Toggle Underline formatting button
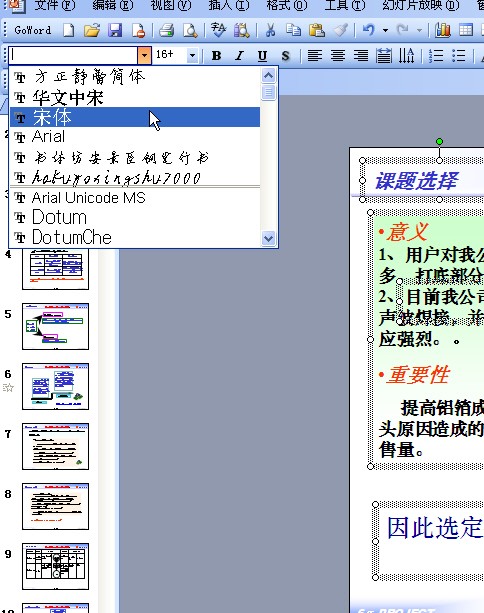The image size is (484, 613). click(x=262, y=56)
